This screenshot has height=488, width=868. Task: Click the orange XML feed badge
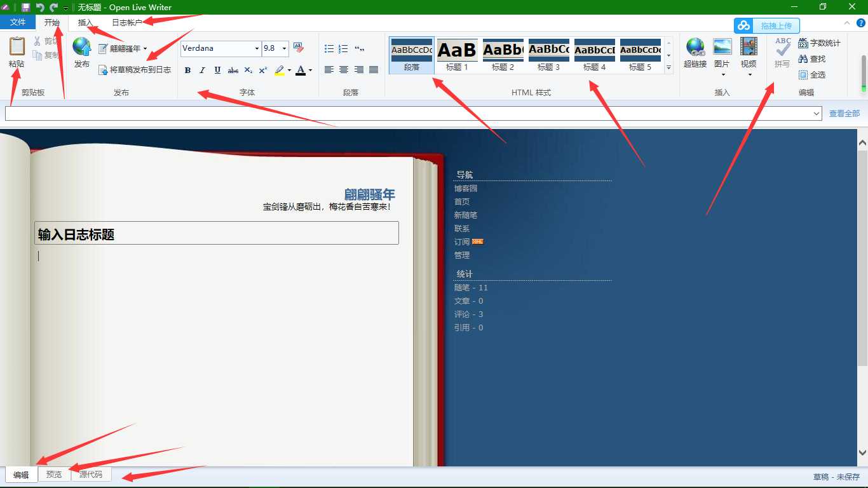(x=478, y=241)
